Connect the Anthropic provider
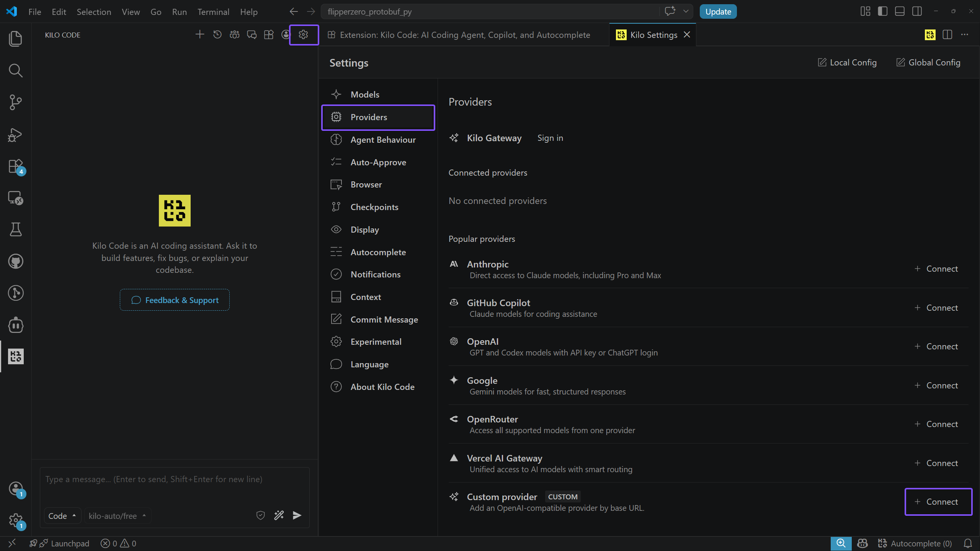Viewport: 980px width, 551px height. click(x=936, y=269)
